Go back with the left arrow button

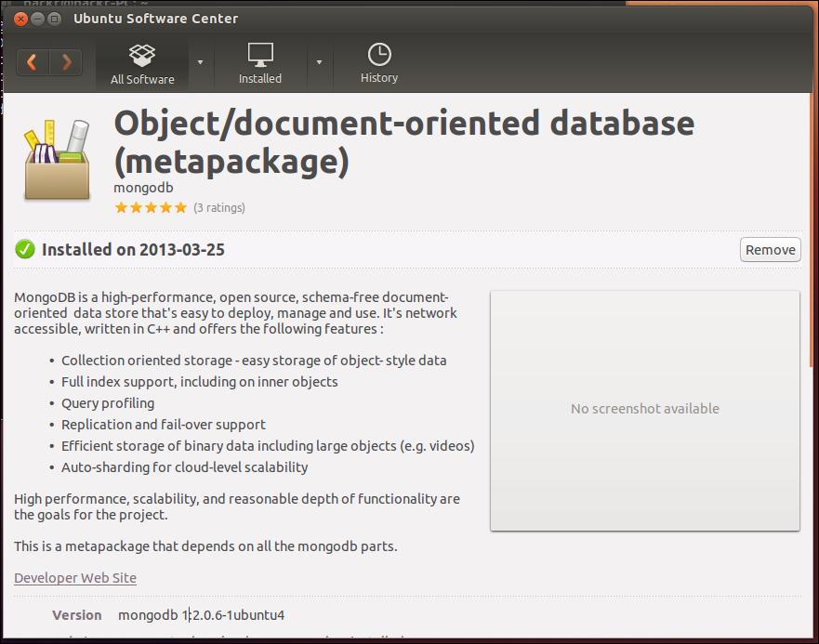33,62
